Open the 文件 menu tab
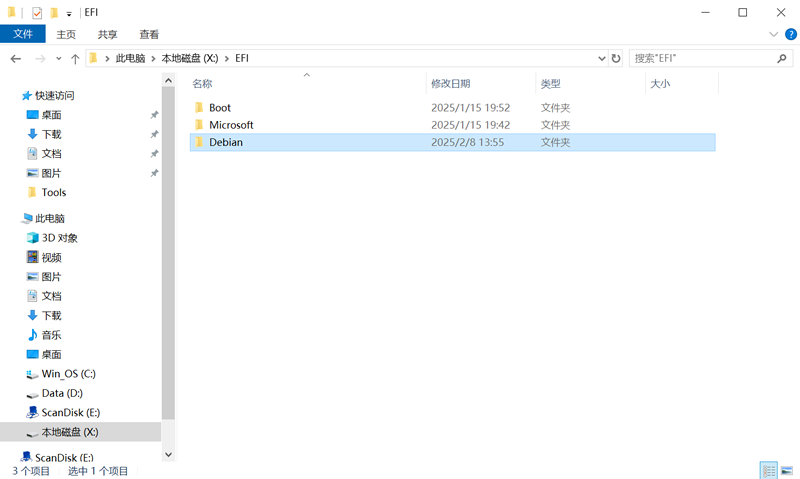Screen dimensions: 800x479 point(22,34)
